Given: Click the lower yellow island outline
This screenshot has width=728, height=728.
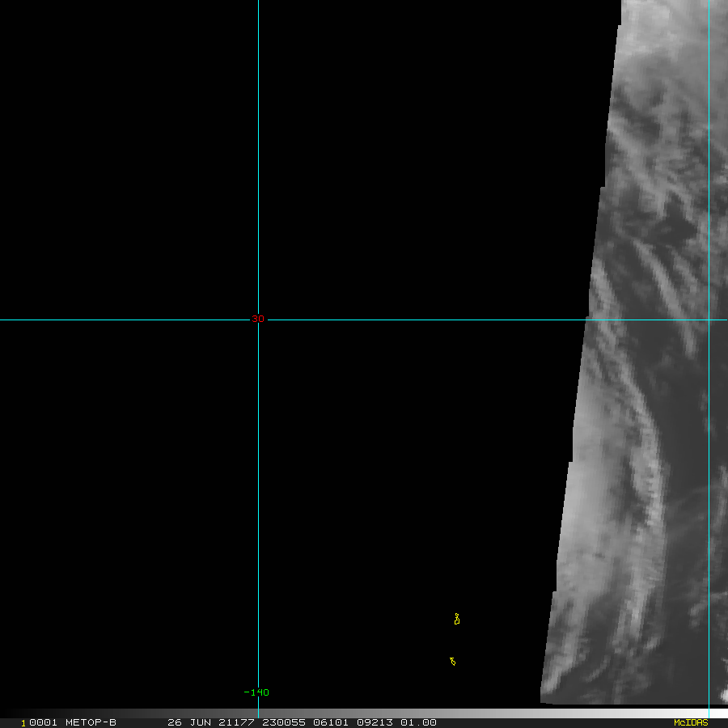Looking at the screenshot, I should coord(453,662).
